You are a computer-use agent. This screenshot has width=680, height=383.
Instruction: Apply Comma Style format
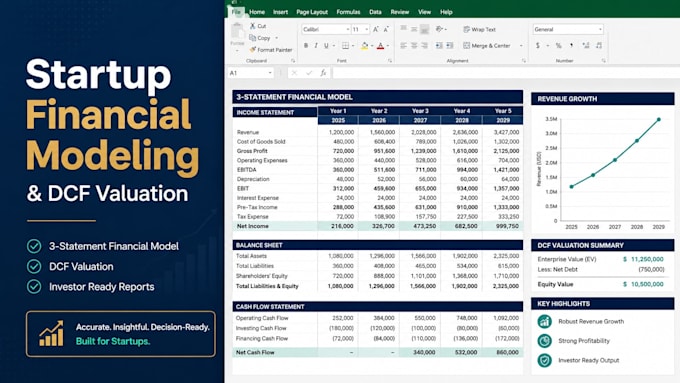(x=572, y=46)
